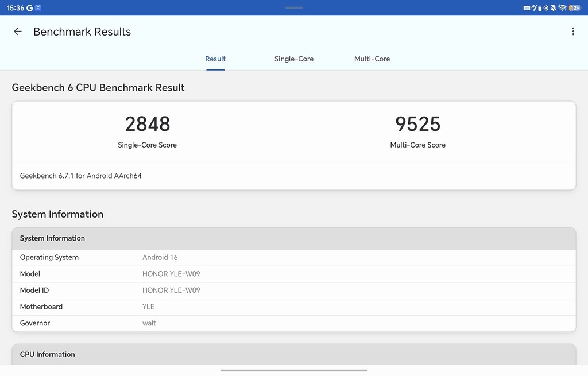Tap the Bluetooth icon in status bar
This screenshot has height=376, width=588.
(546, 8)
